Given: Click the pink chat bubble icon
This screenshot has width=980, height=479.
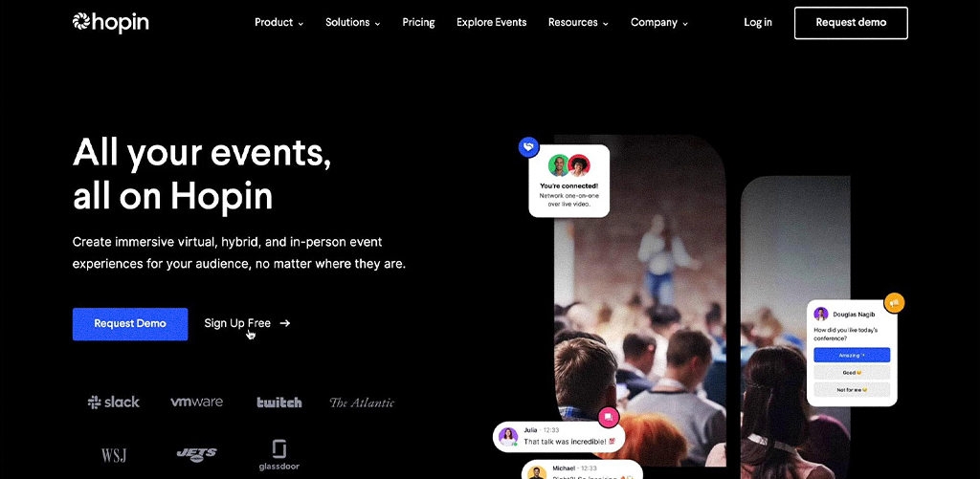Looking at the screenshot, I should tap(609, 417).
